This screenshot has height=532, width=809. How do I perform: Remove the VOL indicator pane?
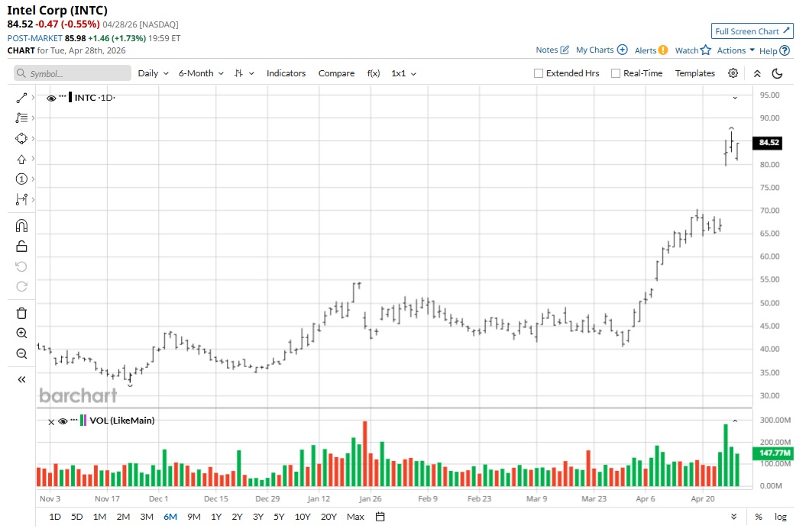click(51, 421)
